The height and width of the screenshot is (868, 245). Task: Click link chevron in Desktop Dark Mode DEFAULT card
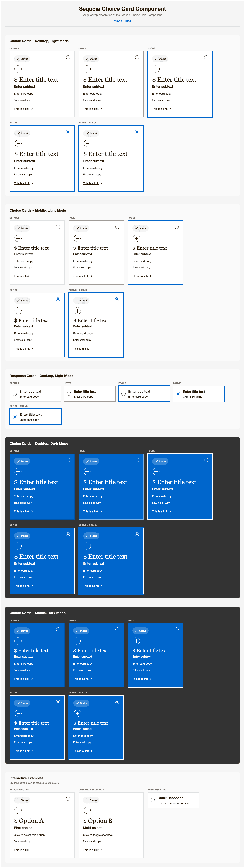point(32,511)
